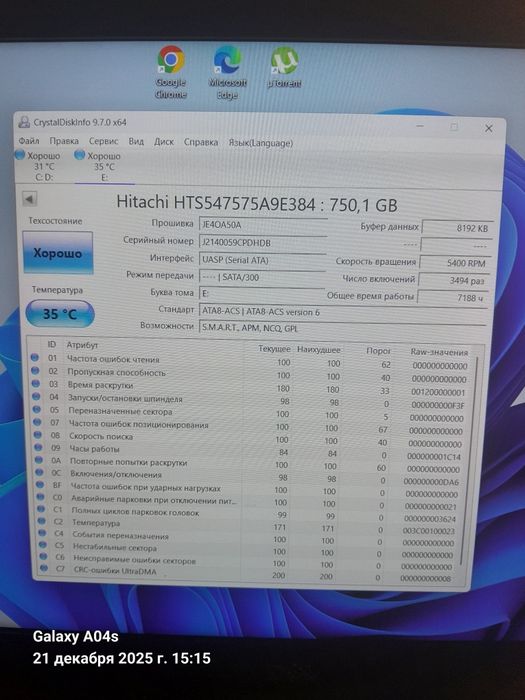Click the status dot for attribute 03
525x700 pixels.
[x=36, y=383]
